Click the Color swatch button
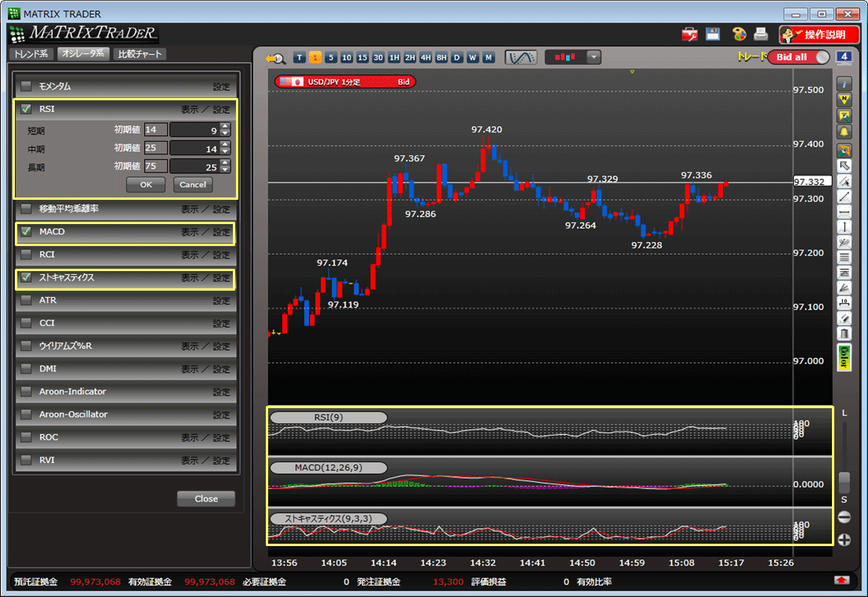The image size is (868, 597). 844,357
